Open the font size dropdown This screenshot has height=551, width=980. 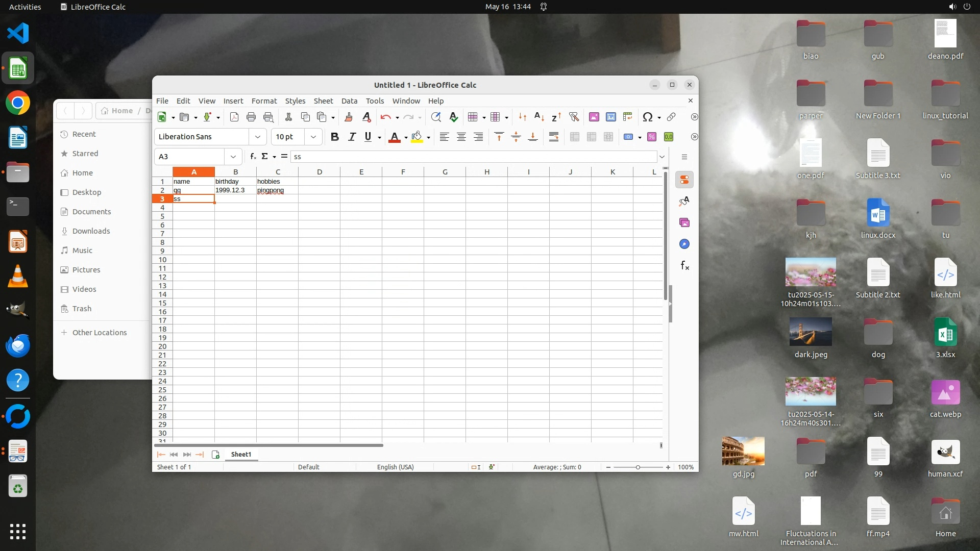pyautogui.click(x=313, y=137)
